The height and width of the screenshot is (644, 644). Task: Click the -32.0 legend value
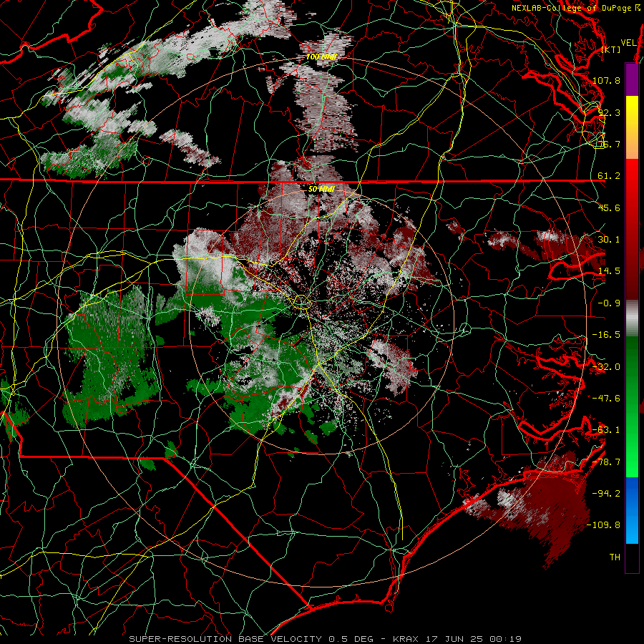[606, 367]
